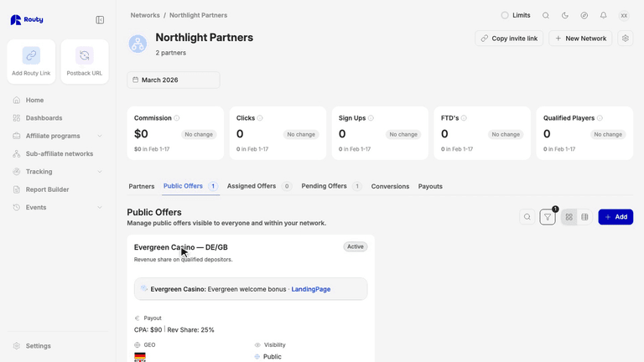Switch to dark mode moon icon
The image size is (644, 362).
pos(564,15)
